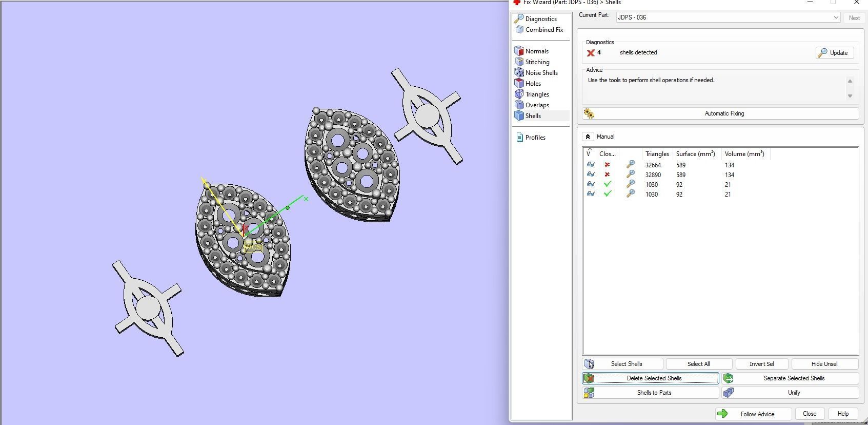Viewport: 868px width, 425px height.
Task: Select the row with 32664 triangles
Action: coord(720,165)
